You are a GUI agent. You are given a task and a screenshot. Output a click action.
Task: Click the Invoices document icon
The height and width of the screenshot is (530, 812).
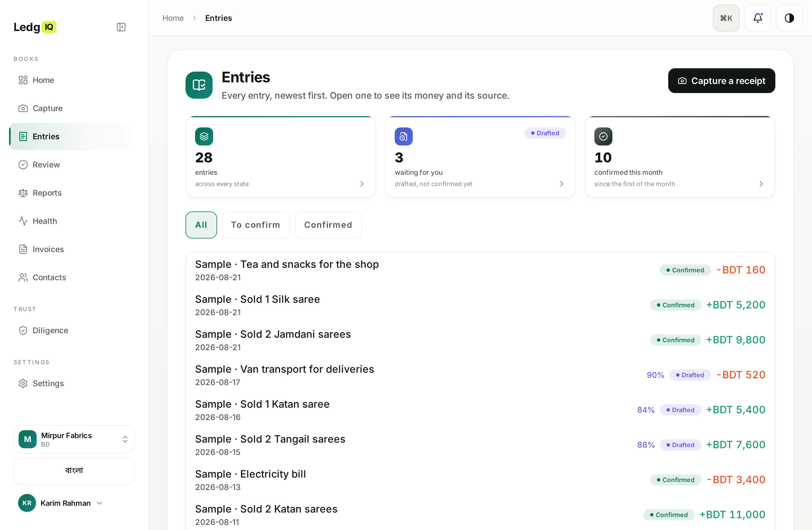[23, 249]
